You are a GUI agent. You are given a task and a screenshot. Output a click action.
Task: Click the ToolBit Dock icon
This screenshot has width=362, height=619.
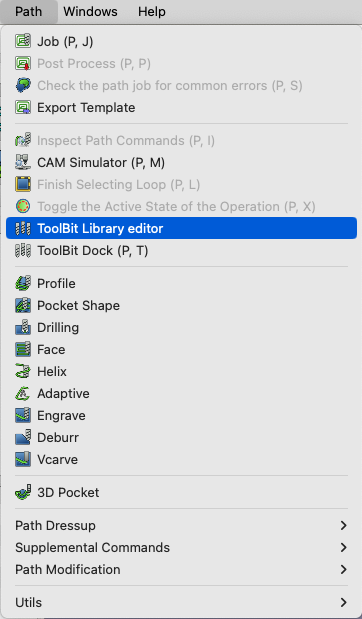point(23,251)
